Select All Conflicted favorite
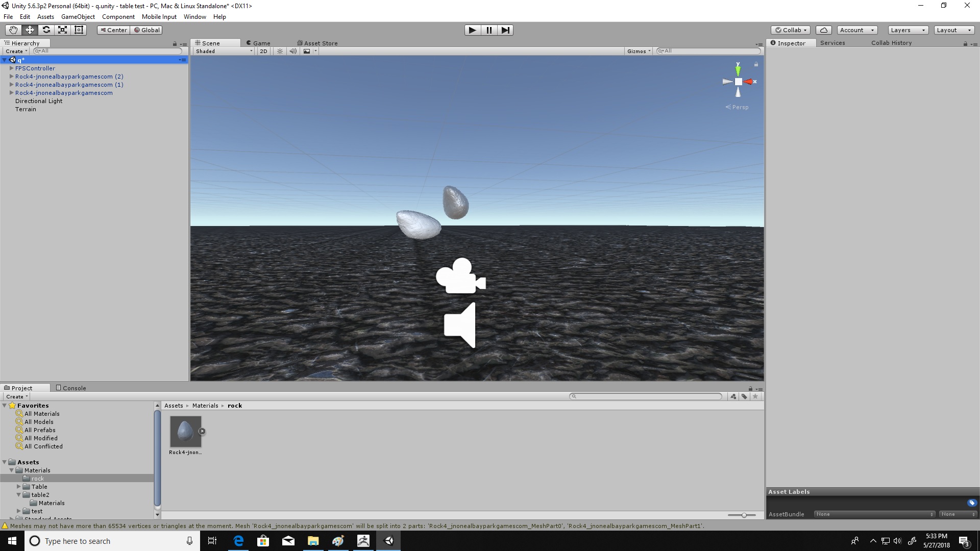Image resolution: width=980 pixels, height=551 pixels. pyautogui.click(x=43, y=446)
